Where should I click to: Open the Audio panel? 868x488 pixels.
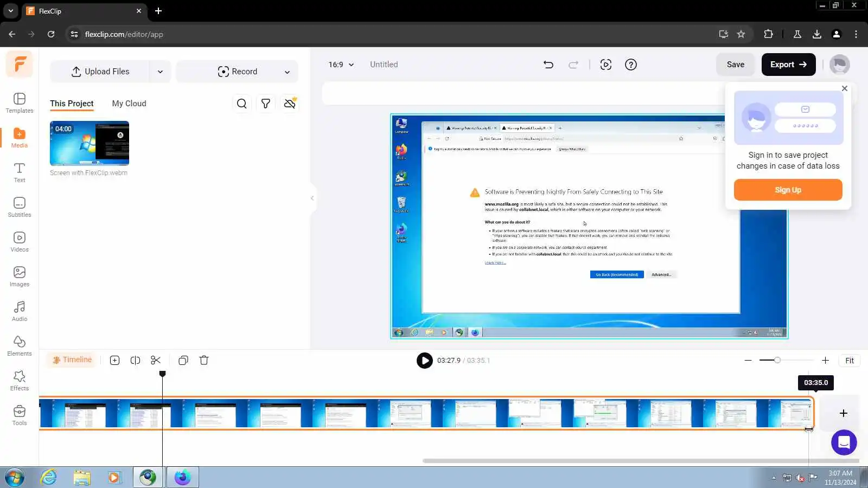(20, 311)
